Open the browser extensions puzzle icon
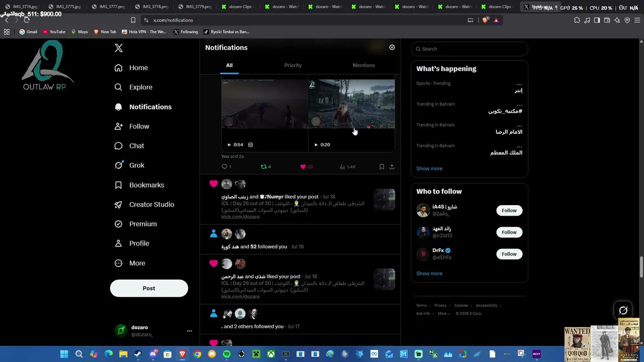This screenshot has height=362, width=644. tap(577, 20)
